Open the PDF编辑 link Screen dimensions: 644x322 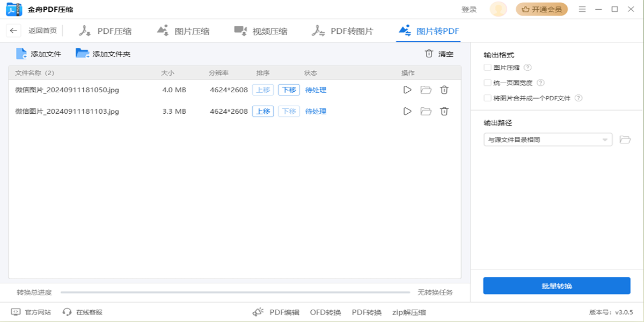click(284, 312)
